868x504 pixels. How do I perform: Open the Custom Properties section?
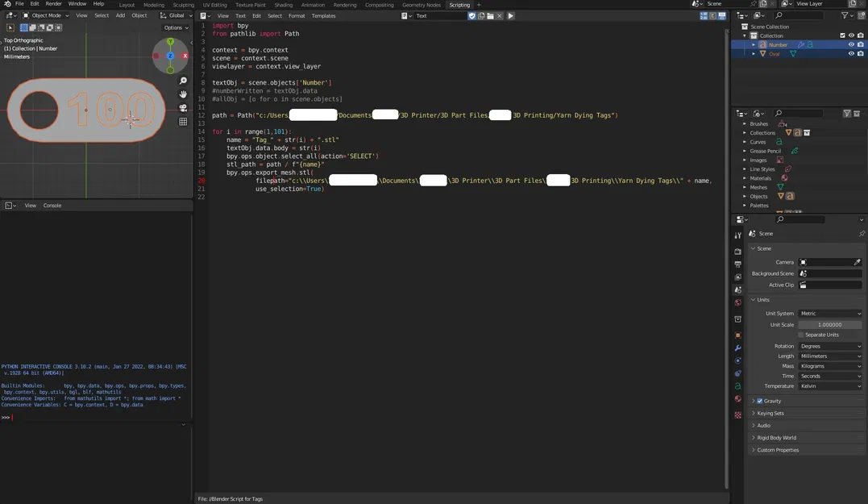coord(777,450)
